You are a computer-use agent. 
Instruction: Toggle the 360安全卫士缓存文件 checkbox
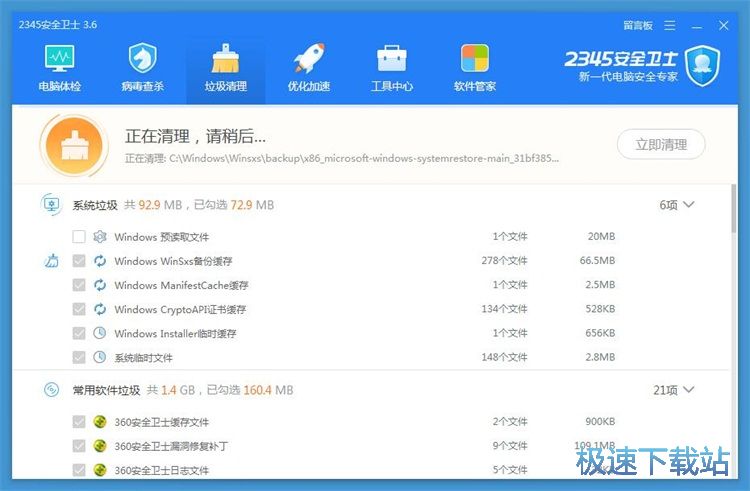tap(79, 422)
